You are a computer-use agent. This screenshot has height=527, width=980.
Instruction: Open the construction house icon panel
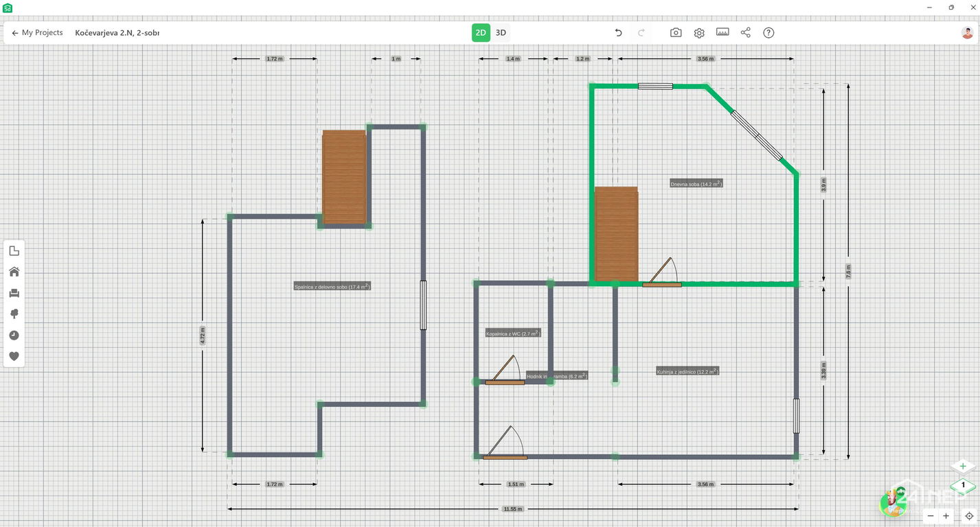pos(14,272)
